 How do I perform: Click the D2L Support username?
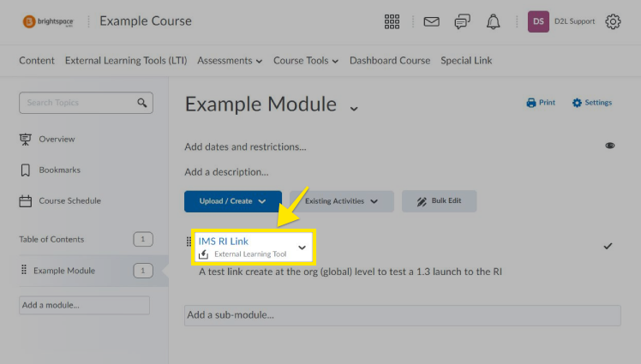tap(574, 21)
